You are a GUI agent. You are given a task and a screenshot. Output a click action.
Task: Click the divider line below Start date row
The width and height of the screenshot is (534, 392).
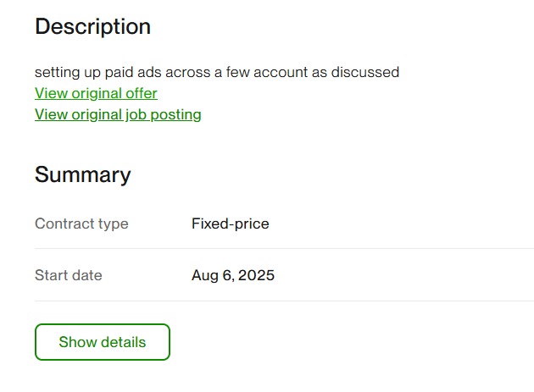(x=284, y=301)
